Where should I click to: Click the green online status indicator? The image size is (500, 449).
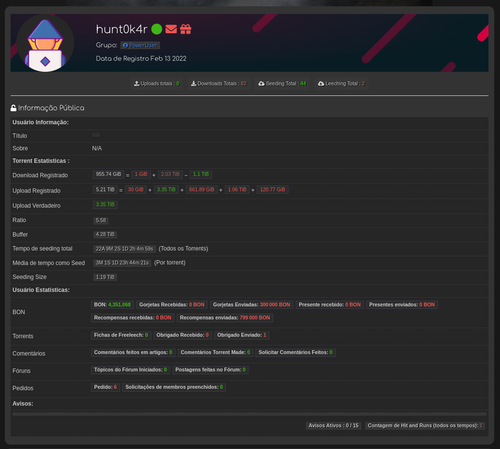point(157,29)
